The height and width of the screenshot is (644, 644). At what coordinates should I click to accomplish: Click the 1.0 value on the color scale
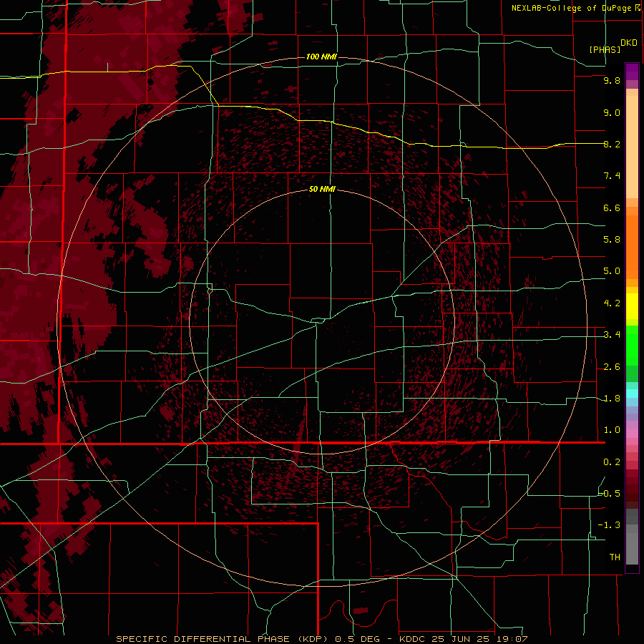[x=612, y=430]
